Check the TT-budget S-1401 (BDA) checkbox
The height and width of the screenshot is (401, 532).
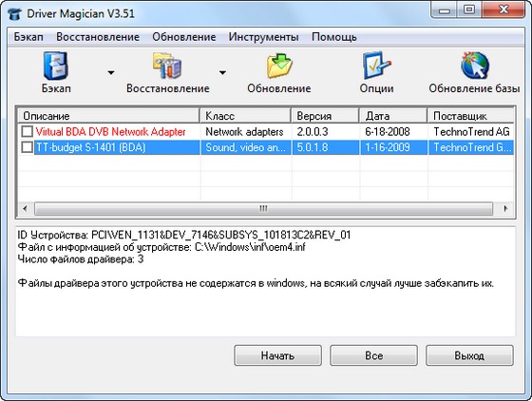pyautogui.click(x=28, y=147)
